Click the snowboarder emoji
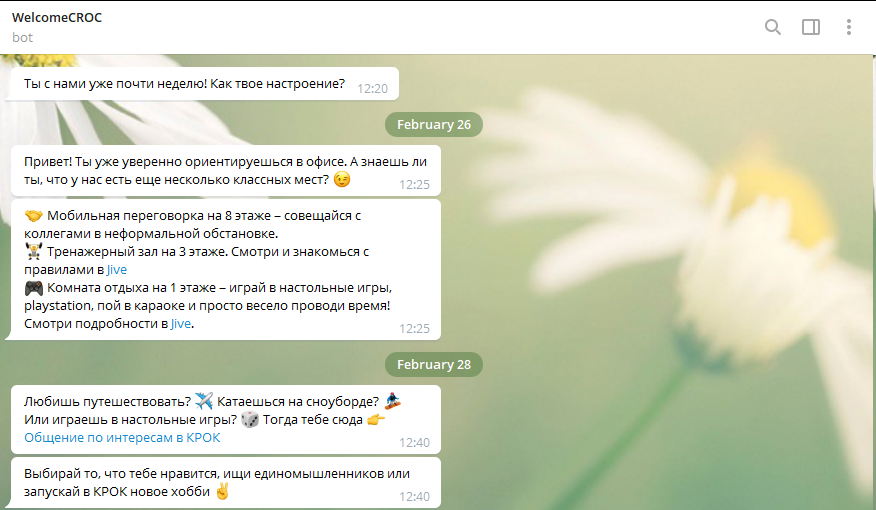The image size is (876, 510). [x=393, y=401]
